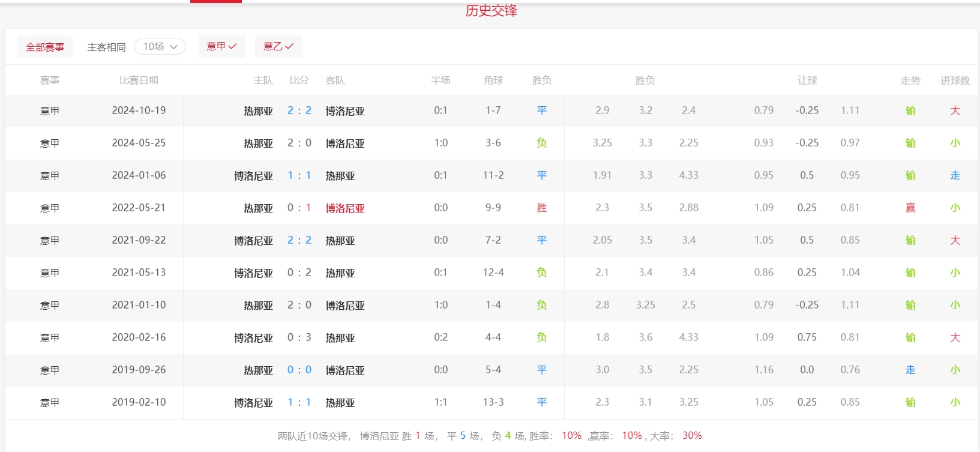Image resolution: width=980 pixels, height=452 pixels.
Task: Toggle the 主客相同 filter
Action: coord(106,47)
